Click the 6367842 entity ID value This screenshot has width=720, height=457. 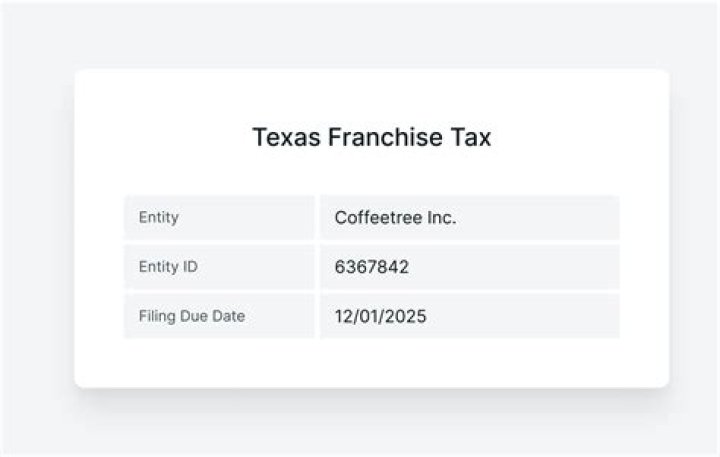(x=371, y=267)
